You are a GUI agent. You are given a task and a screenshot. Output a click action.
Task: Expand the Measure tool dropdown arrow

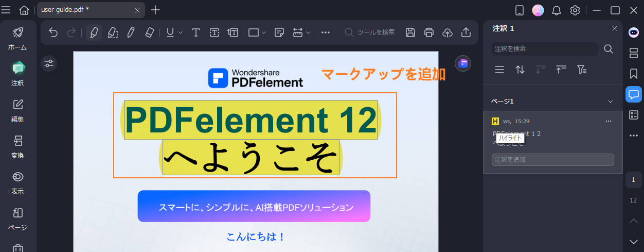308,32
